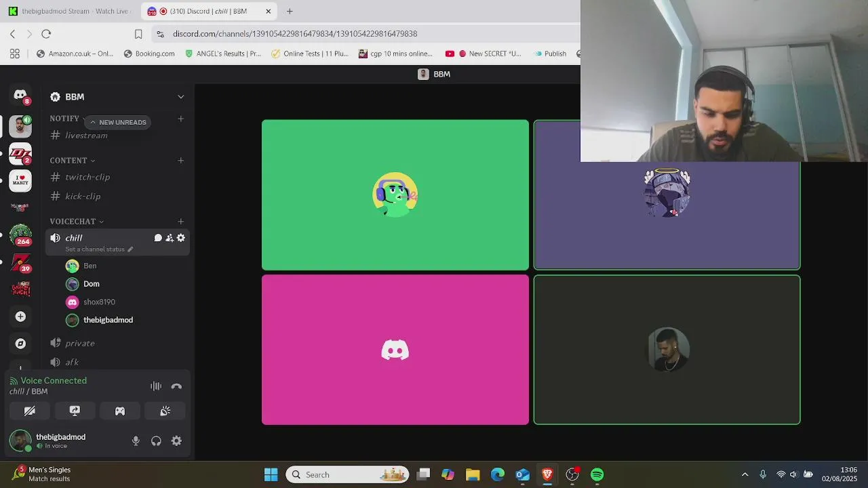Viewport: 868px width, 488px height.
Task: Open Discord direct messages home icon
Action: tap(20, 96)
